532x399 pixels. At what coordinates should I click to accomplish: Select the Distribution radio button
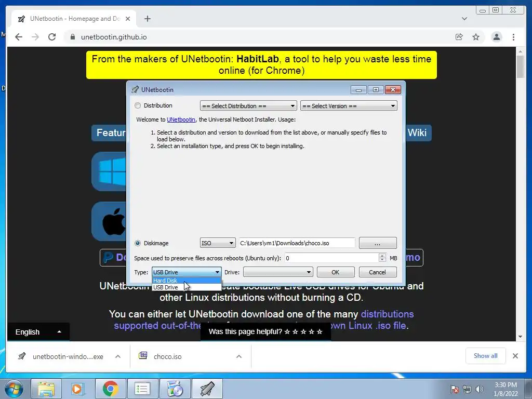tap(137, 105)
